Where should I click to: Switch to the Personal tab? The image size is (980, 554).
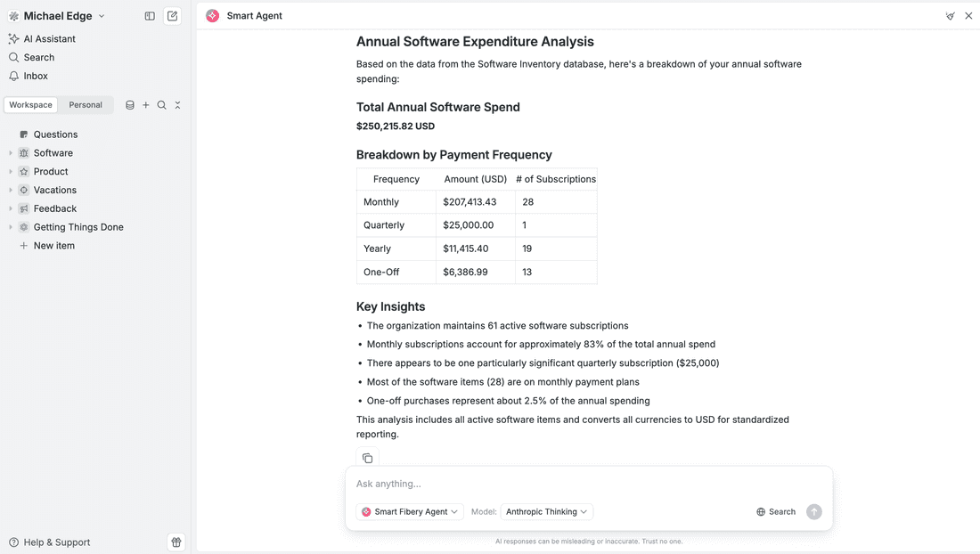click(86, 105)
